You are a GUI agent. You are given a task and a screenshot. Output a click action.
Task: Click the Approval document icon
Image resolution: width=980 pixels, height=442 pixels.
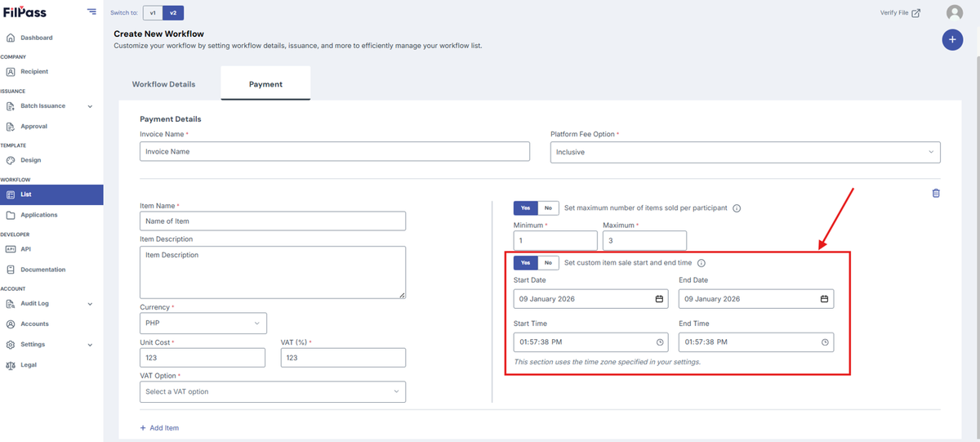point(11,127)
